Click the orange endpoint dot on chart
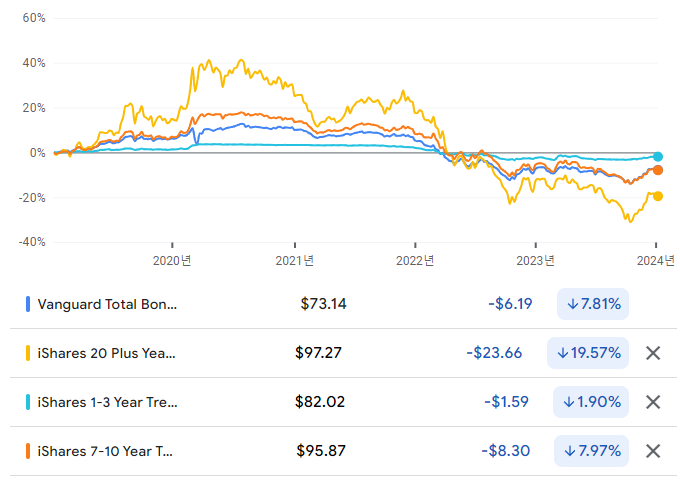 tap(658, 170)
